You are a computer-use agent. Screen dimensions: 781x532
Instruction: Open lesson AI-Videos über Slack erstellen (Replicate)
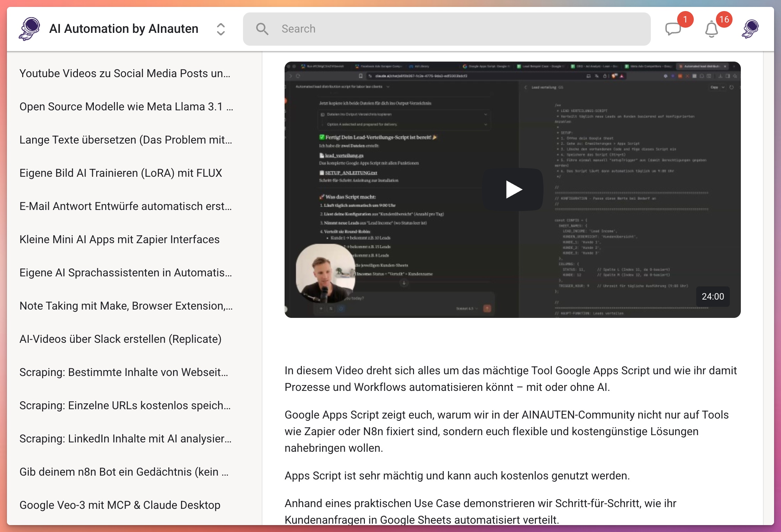coord(120,339)
